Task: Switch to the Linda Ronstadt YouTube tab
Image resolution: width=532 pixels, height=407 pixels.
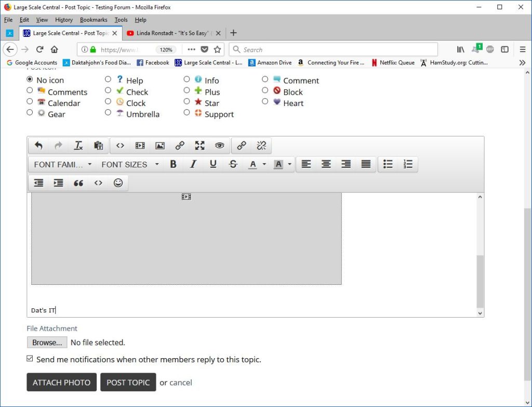Action: 174,33
